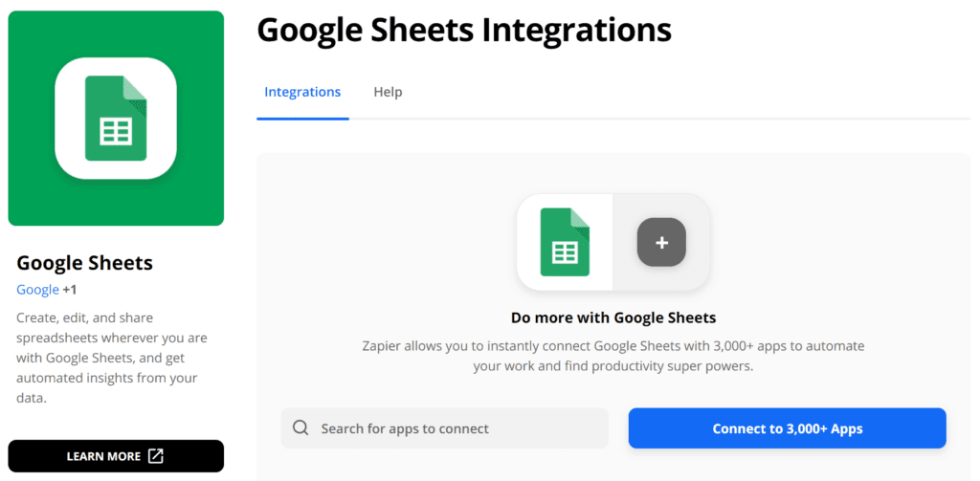Click the +1 next to Google

[x=69, y=290]
